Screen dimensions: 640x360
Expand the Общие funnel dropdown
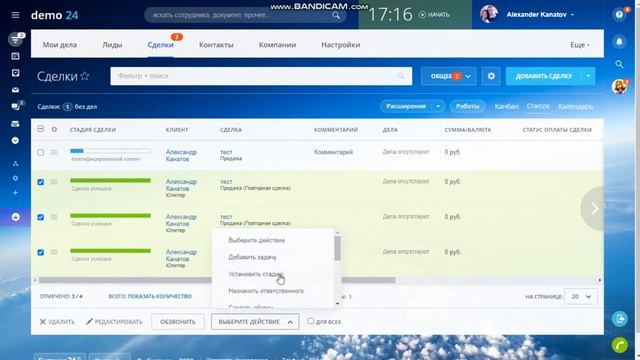(x=449, y=76)
